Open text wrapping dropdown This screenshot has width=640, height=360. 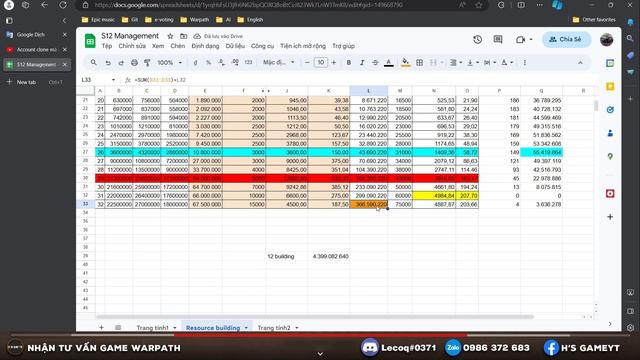click(490, 63)
